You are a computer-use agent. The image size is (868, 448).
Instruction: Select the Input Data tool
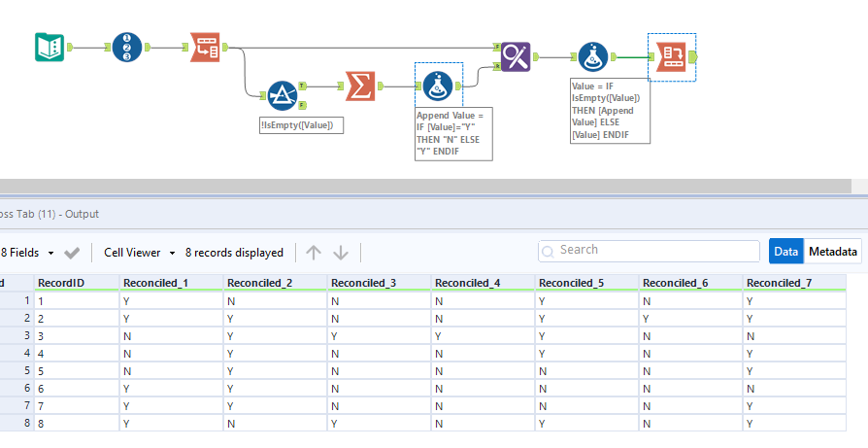pos(50,47)
